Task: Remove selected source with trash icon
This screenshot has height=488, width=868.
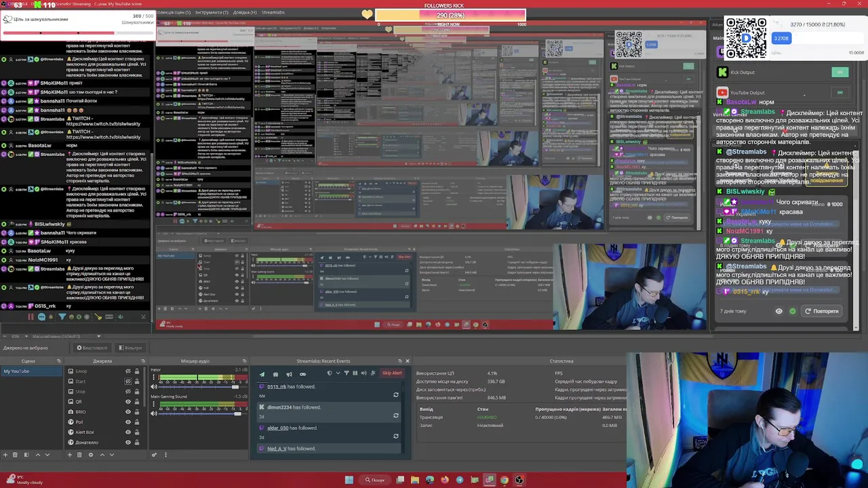Action: tap(79, 455)
